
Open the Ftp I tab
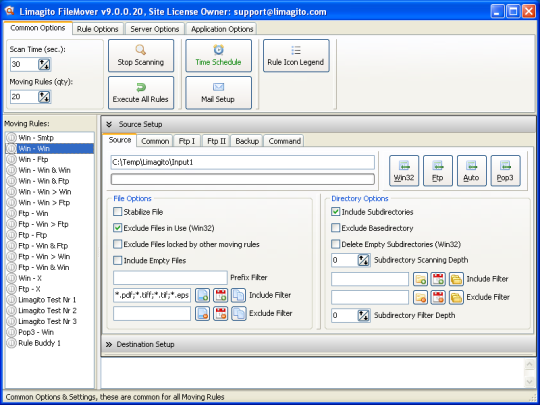[187, 141]
